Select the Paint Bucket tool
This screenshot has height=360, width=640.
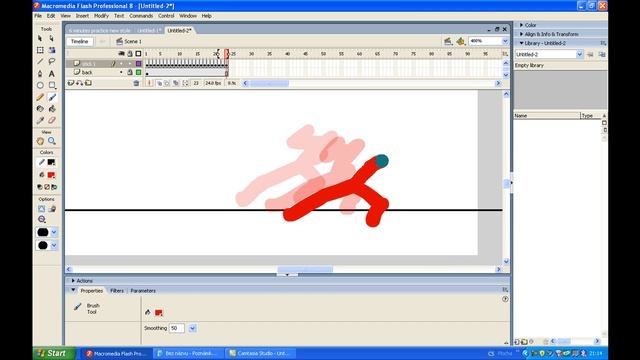(52, 109)
